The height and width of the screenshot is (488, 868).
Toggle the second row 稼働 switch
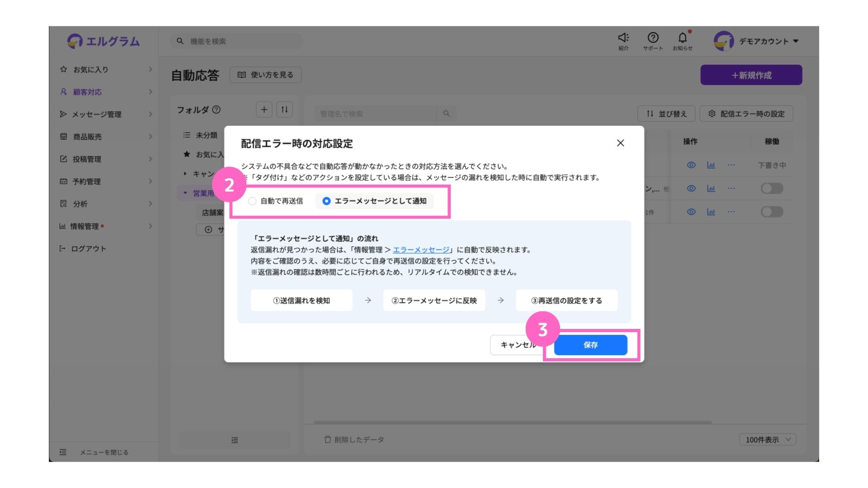pyautogui.click(x=772, y=188)
